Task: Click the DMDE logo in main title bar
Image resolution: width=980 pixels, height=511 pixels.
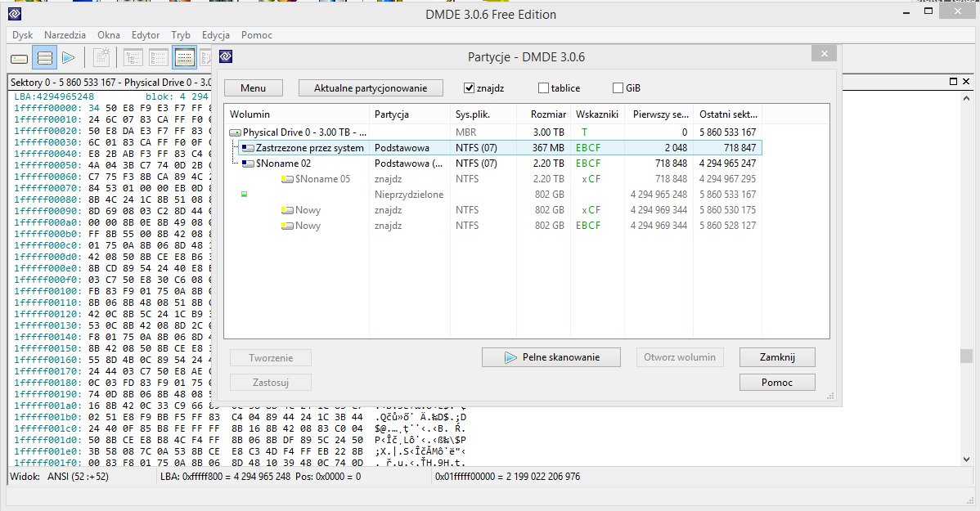Action: 15,14
